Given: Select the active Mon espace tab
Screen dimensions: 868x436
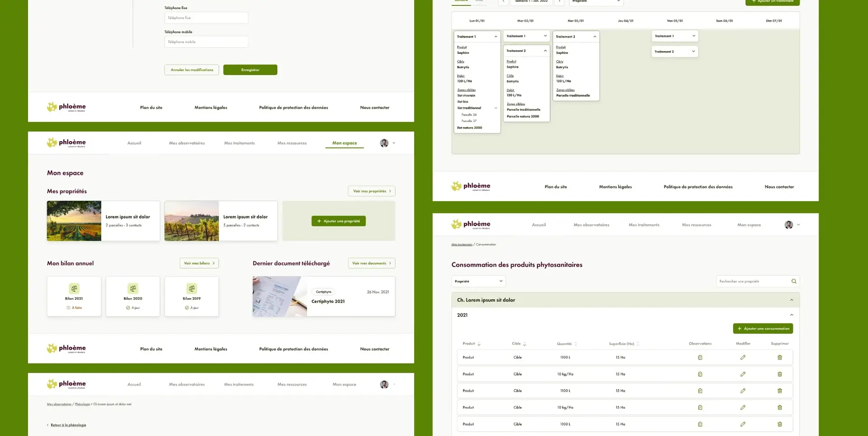Looking at the screenshot, I should pyautogui.click(x=344, y=143).
